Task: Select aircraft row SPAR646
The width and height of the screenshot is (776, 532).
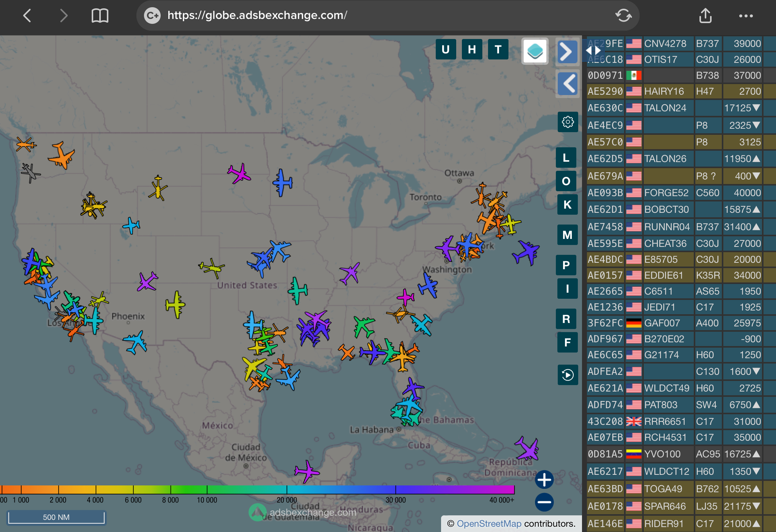Action: (x=681, y=506)
